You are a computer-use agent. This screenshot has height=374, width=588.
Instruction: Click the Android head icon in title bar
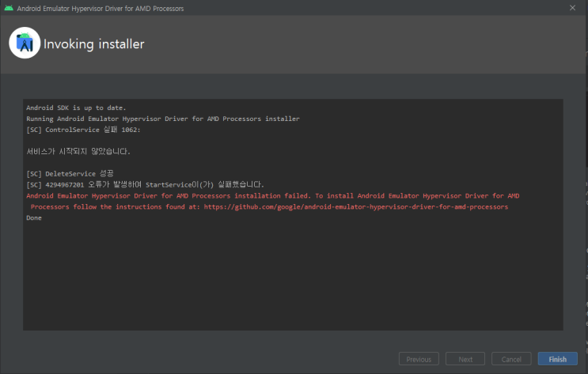(x=9, y=8)
